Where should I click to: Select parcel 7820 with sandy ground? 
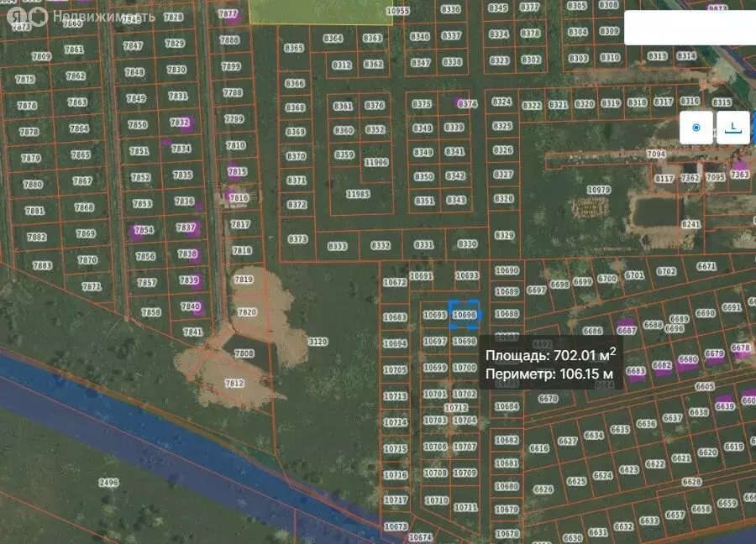point(247,311)
